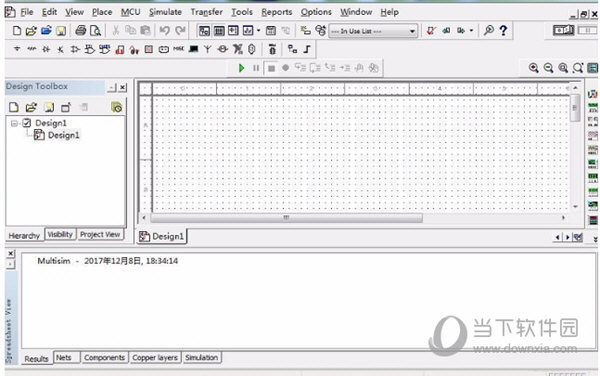Screen dimensions: 600x376
Task: Open the Simulate menu
Action: [165, 12]
